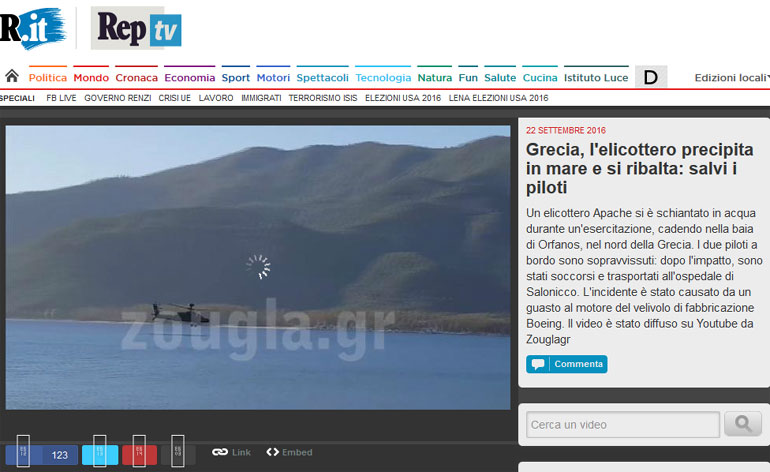The height and width of the screenshot is (472, 770).
Task: Open the Politica section
Action: click(x=48, y=78)
